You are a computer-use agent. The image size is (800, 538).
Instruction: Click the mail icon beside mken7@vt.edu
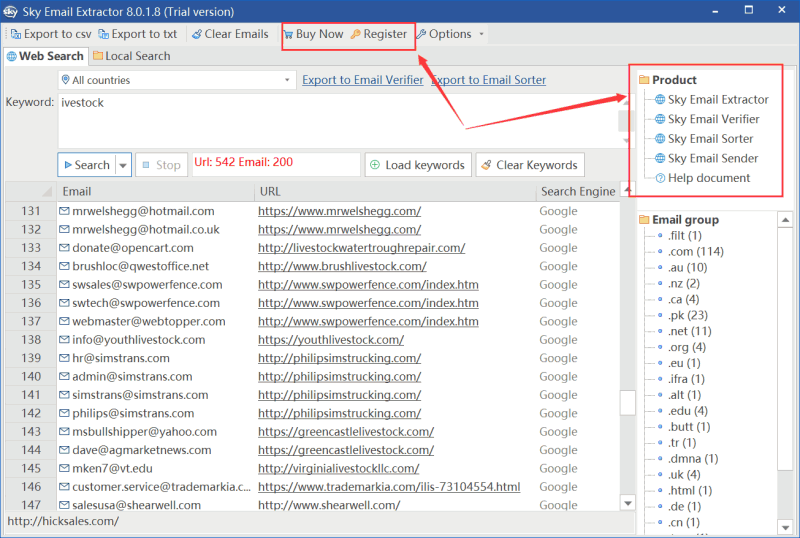[64, 468]
